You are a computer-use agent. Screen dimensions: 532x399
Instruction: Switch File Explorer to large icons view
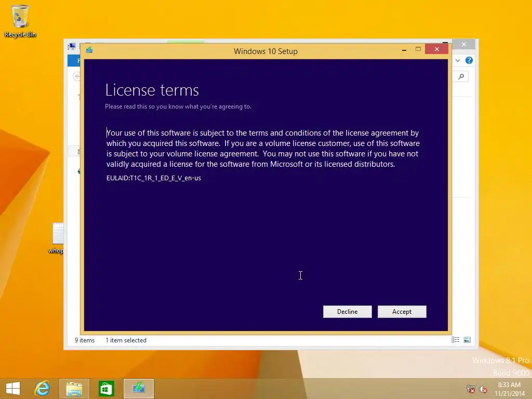(467, 340)
